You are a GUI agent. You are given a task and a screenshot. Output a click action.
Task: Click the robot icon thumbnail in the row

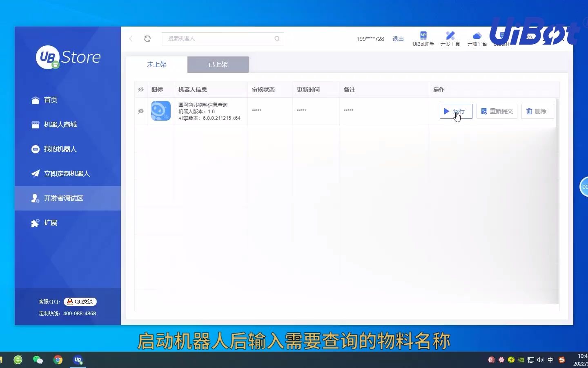click(161, 111)
